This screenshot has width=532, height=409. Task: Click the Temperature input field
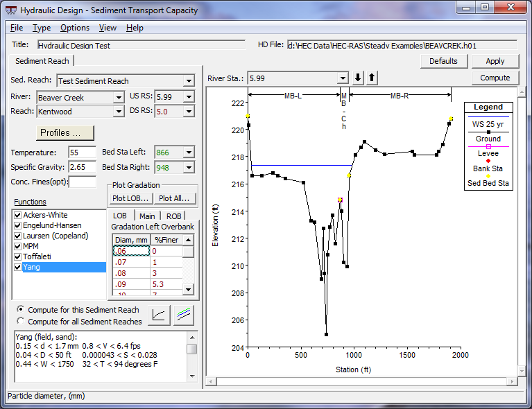[x=82, y=153]
